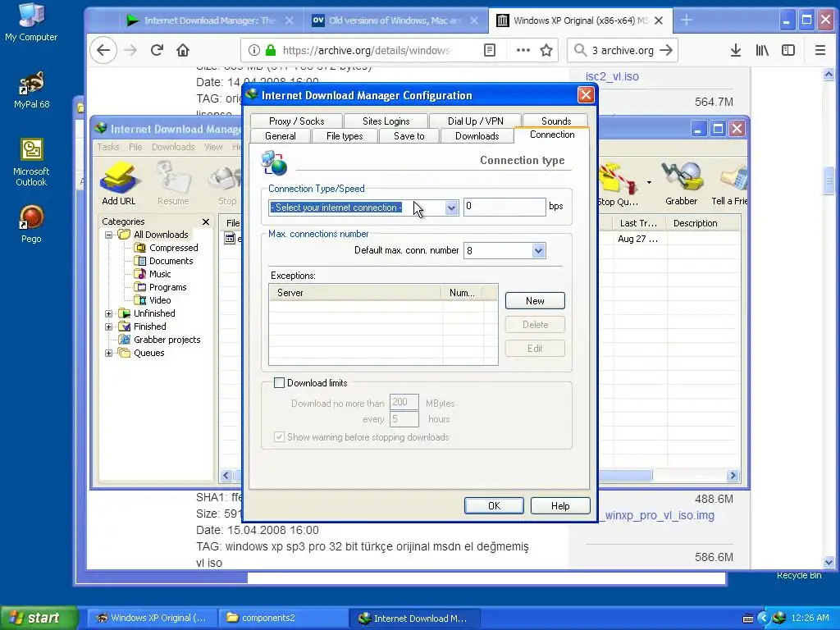The image size is (840, 630).
Task: Toggle reader view icon in address bar
Action: pyautogui.click(x=489, y=50)
